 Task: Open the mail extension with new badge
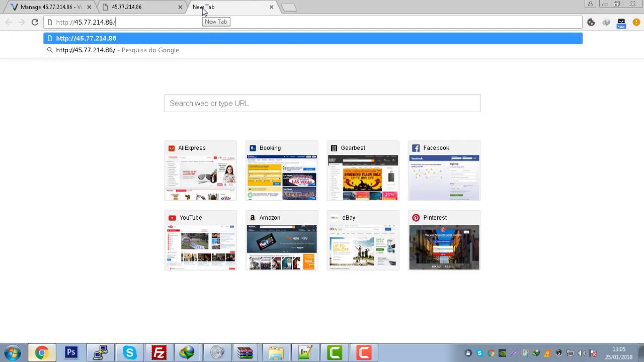(x=621, y=23)
